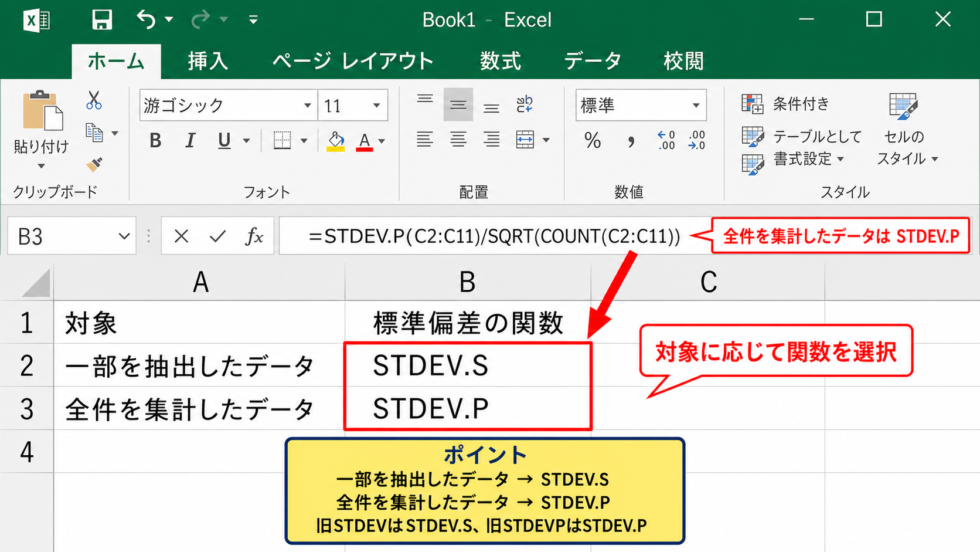Image resolution: width=980 pixels, height=552 pixels.
Task: Toggle Bold formatting
Action: point(155,141)
